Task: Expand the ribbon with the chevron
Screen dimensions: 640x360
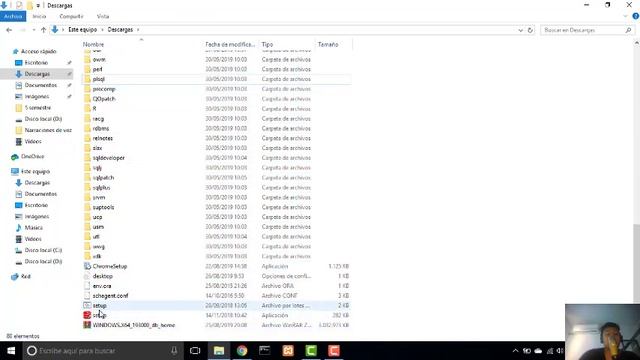Action: [625, 16]
